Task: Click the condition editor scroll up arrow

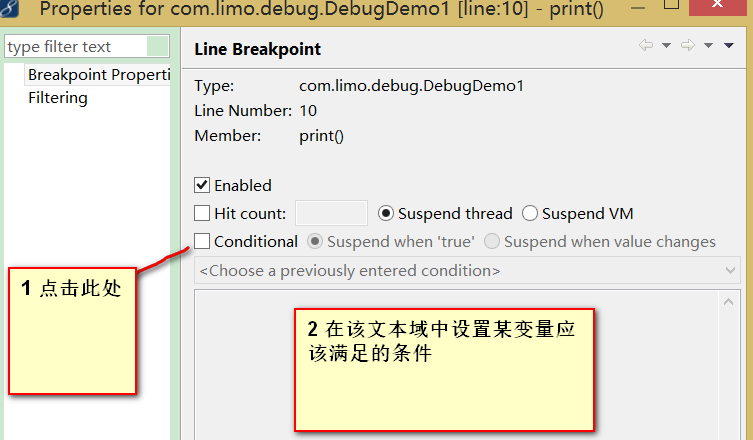Action: [x=729, y=302]
